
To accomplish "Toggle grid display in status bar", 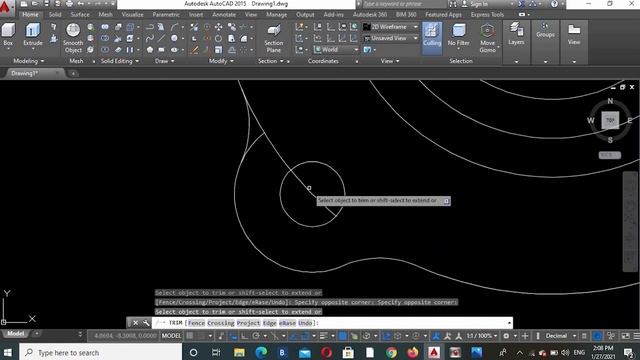I will 190,336.
